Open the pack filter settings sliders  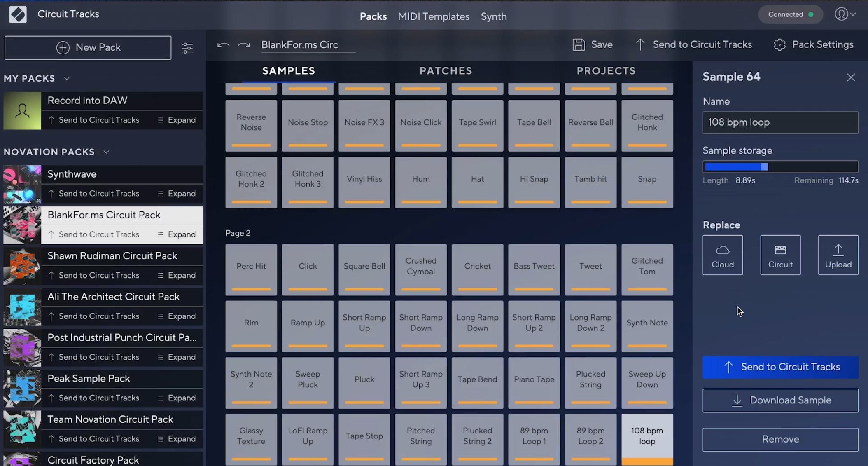187,48
